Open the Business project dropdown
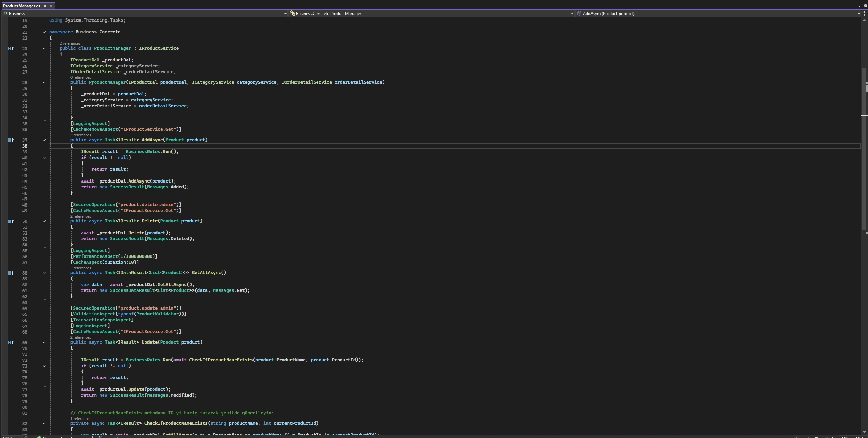This screenshot has width=868, height=438. click(285, 14)
